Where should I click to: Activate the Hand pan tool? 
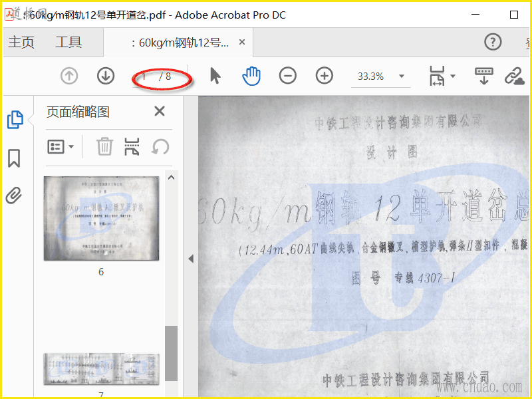tap(251, 76)
